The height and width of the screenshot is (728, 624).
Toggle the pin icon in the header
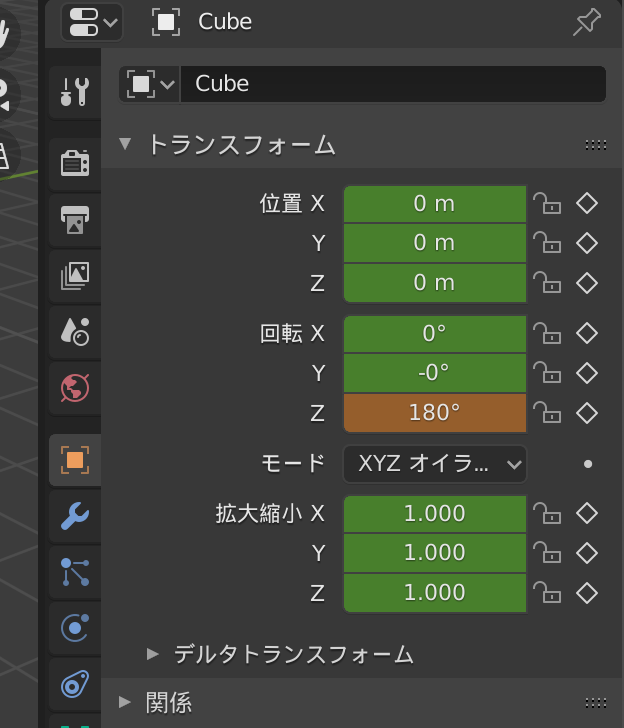pos(587,22)
